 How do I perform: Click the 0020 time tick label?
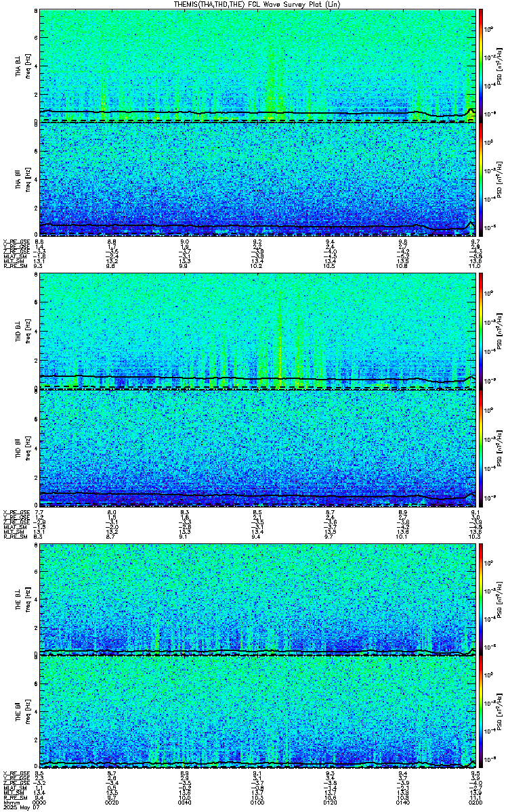112,803
